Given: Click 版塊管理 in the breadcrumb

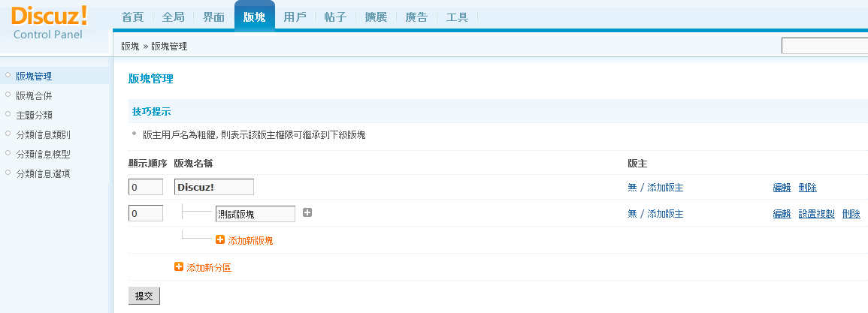Looking at the screenshot, I should click(169, 47).
